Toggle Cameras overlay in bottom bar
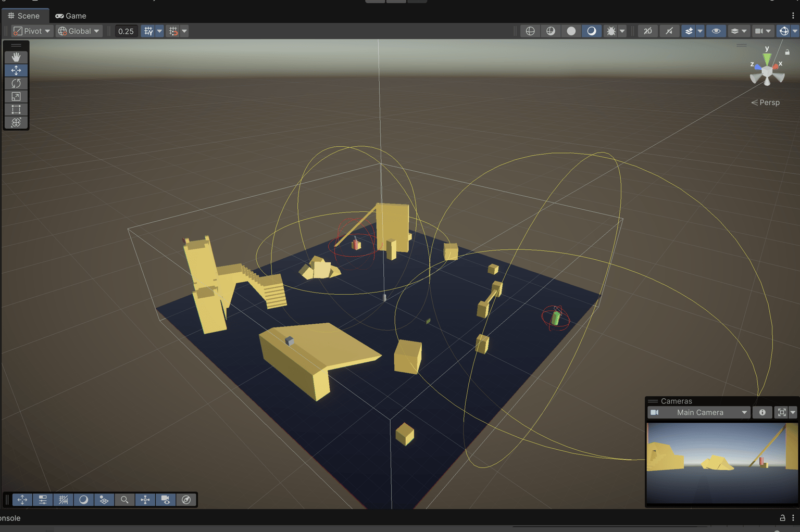Viewport: 800px width, 532px height. [166, 500]
